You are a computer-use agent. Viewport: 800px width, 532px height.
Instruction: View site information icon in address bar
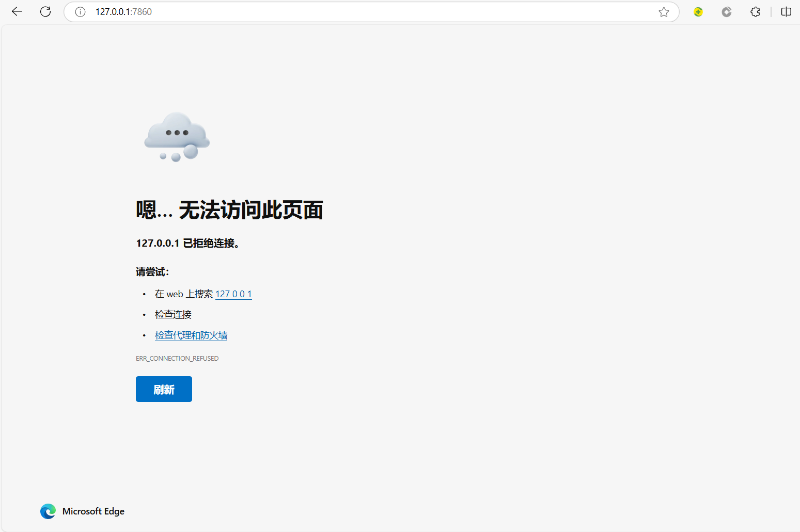(x=80, y=12)
